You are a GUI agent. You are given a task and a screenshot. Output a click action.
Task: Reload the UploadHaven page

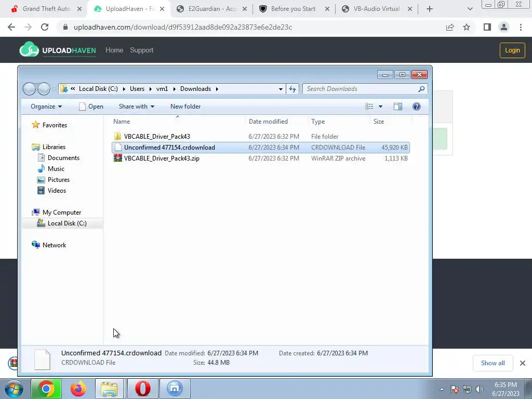tap(45, 27)
